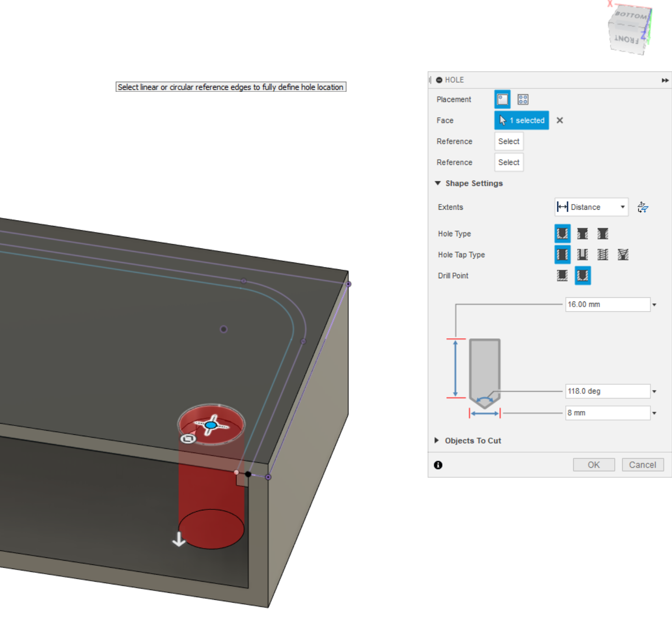Click the info icon at dialog bottom
672x617 pixels.
[x=438, y=465]
